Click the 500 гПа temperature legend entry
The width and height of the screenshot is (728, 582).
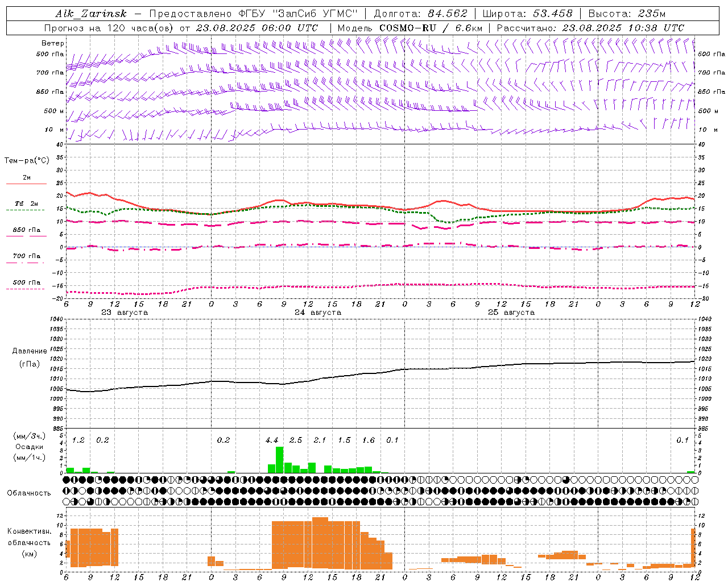tap(27, 282)
